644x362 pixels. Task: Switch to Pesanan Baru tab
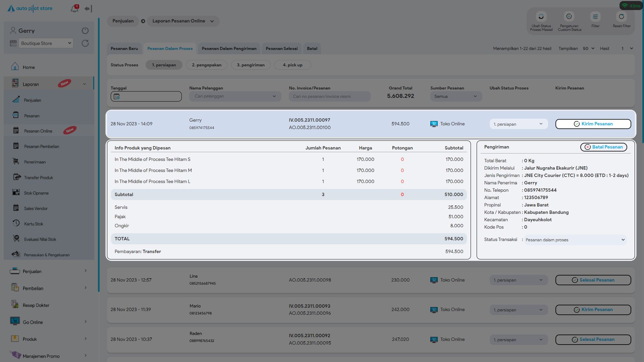[x=124, y=49]
